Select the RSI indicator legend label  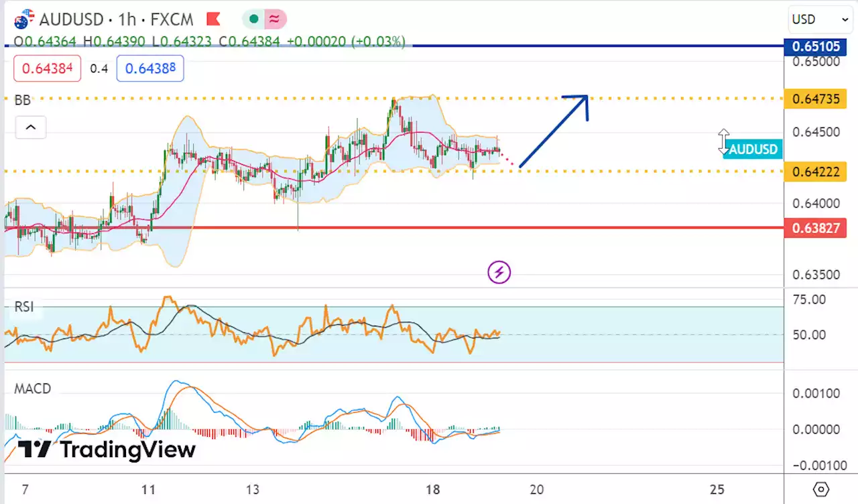click(x=24, y=308)
